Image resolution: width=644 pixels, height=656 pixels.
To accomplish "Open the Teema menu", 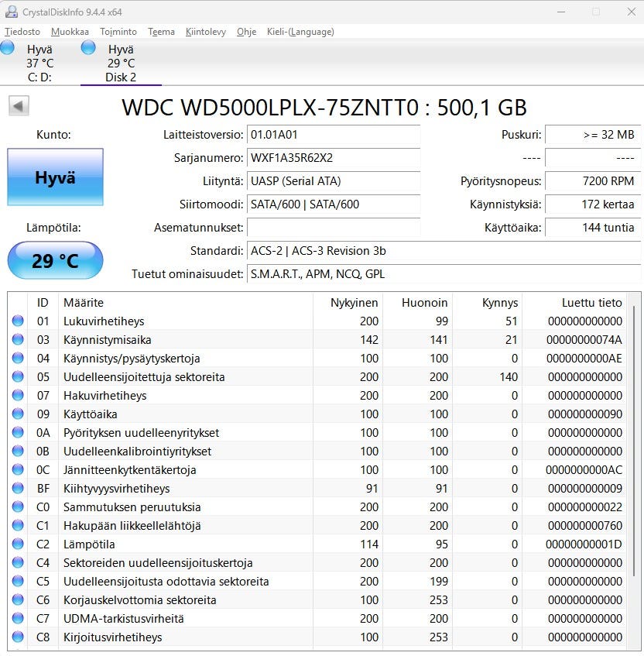I will pos(162,32).
